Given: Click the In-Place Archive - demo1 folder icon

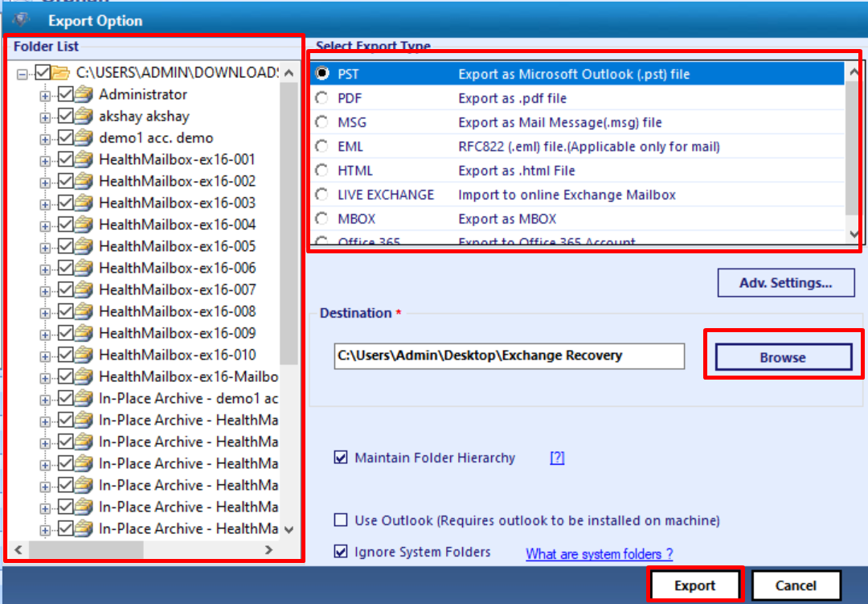Looking at the screenshot, I should [x=84, y=398].
